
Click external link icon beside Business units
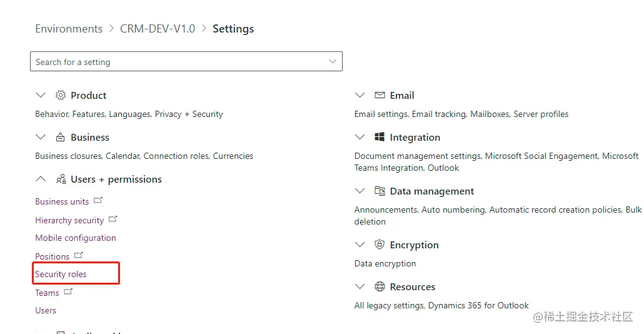98,201
